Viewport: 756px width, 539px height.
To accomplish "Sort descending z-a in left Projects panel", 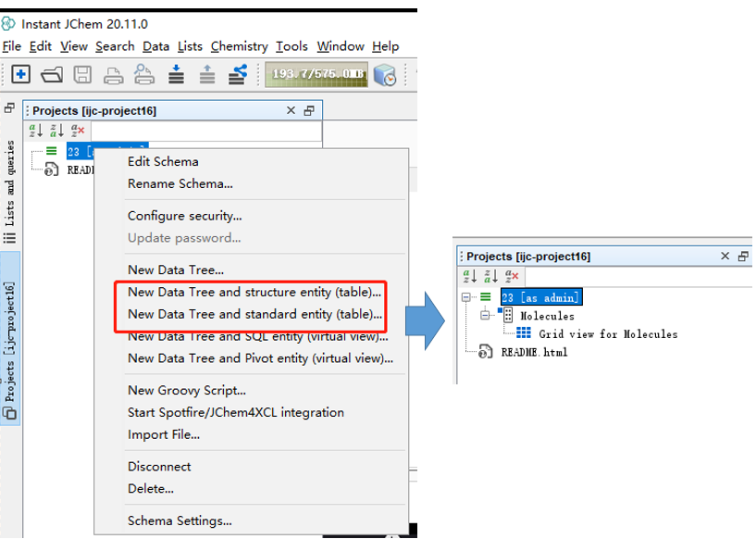I will pyautogui.click(x=56, y=131).
